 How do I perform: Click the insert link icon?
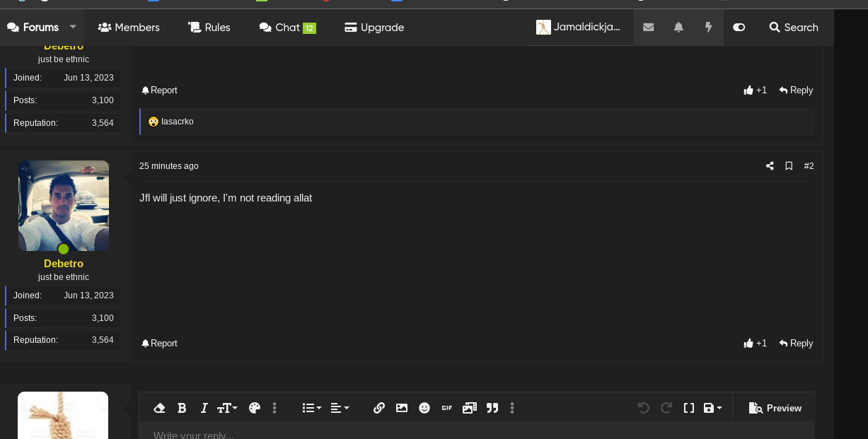[x=379, y=408]
